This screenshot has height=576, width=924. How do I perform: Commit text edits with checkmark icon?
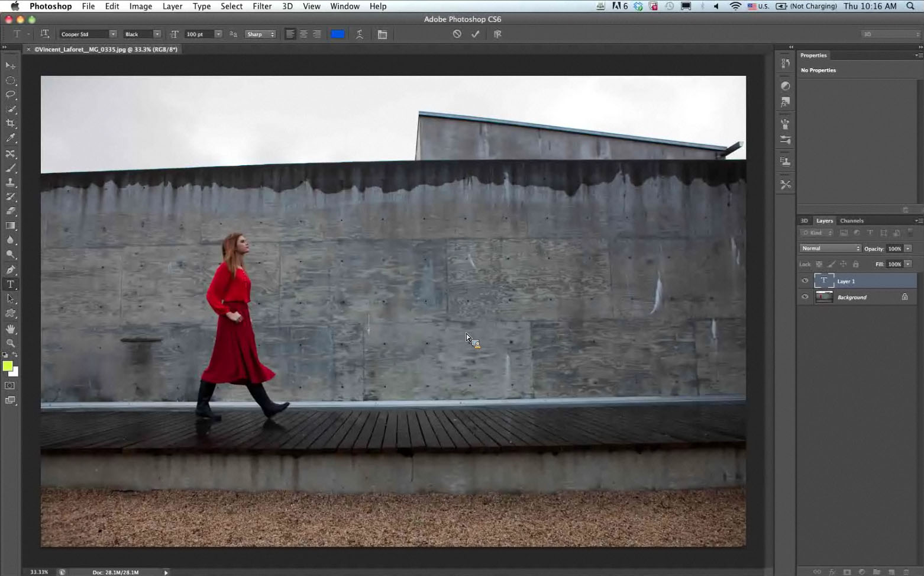click(475, 34)
